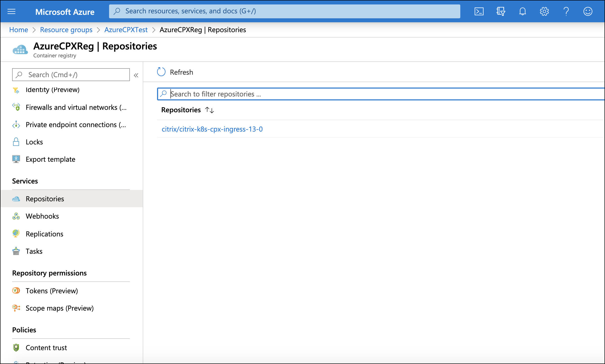The width and height of the screenshot is (605, 364).
Task: Click the Export template icon
Action: pyautogui.click(x=16, y=159)
